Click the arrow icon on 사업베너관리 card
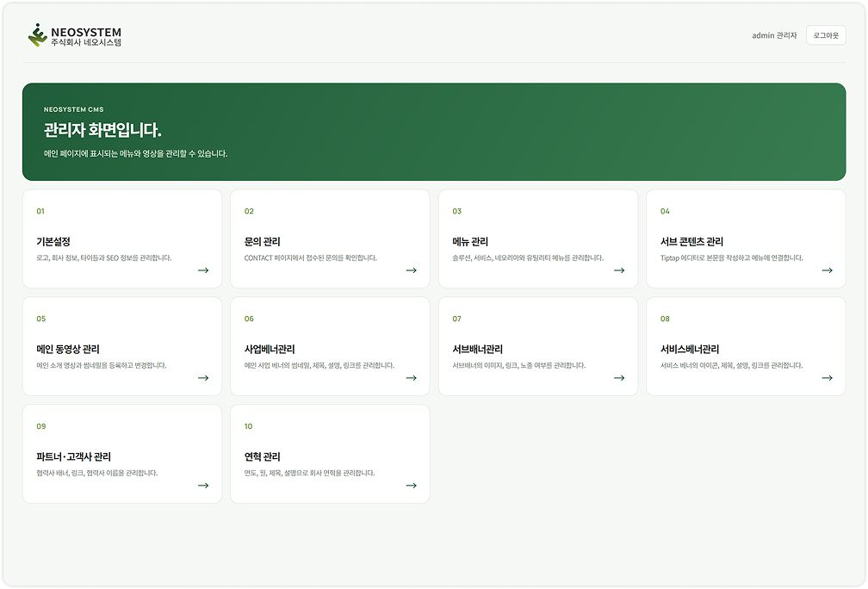This screenshot has height=589, width=868. [412, 377]
